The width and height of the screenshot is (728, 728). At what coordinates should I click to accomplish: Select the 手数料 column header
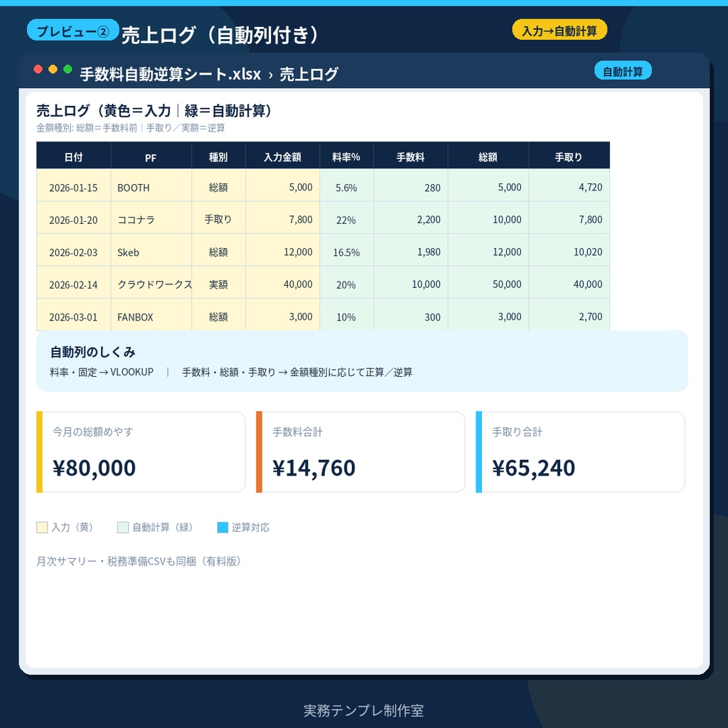pyautogui.click(x=410, y=156)
